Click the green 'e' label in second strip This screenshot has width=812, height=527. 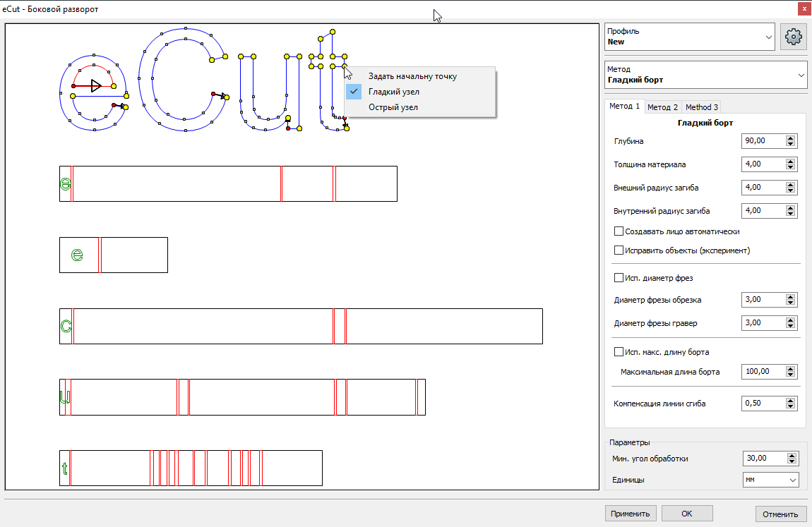point(77,255)
